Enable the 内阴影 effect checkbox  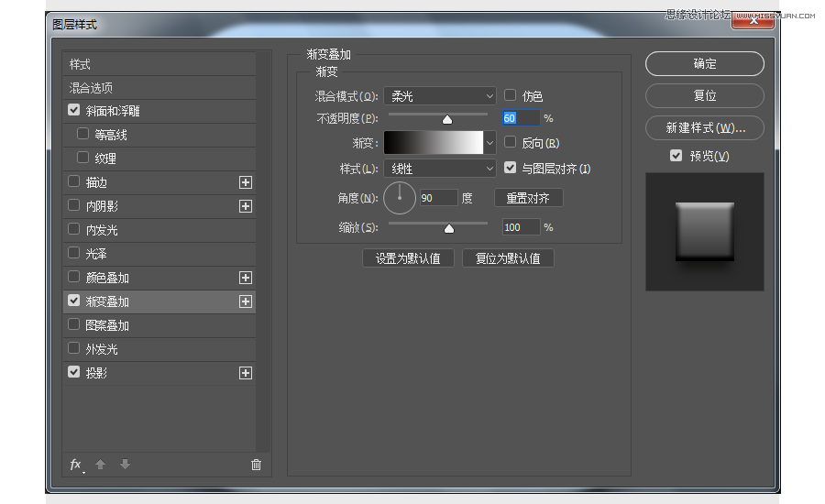[x=73, y=205]
